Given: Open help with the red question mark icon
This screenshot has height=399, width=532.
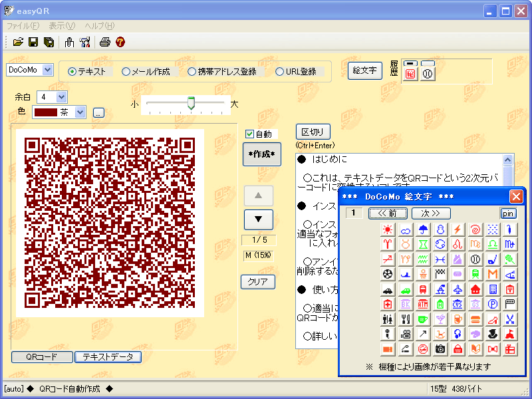Looking at the screenshot, I should coord(120,42).
